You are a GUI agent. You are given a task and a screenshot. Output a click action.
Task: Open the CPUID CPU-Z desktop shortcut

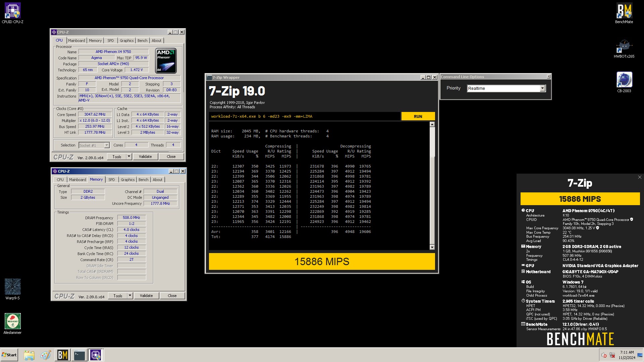point(12,13)
